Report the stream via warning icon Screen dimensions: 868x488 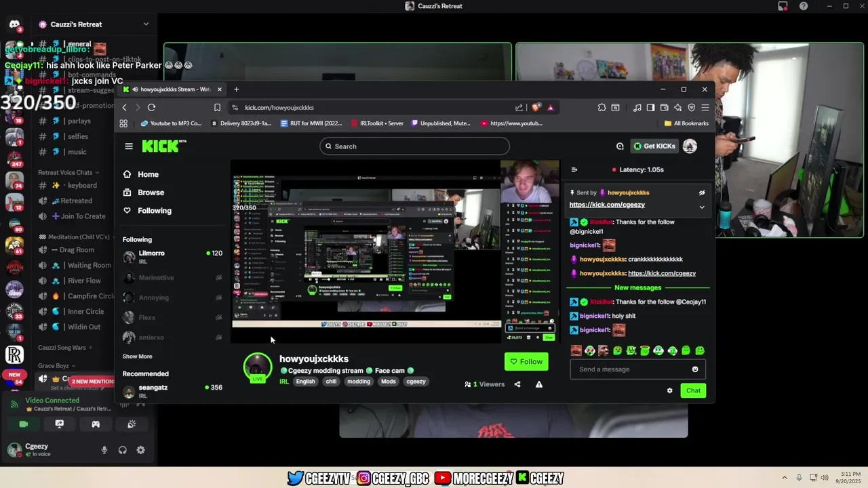[x=539, y=384]
